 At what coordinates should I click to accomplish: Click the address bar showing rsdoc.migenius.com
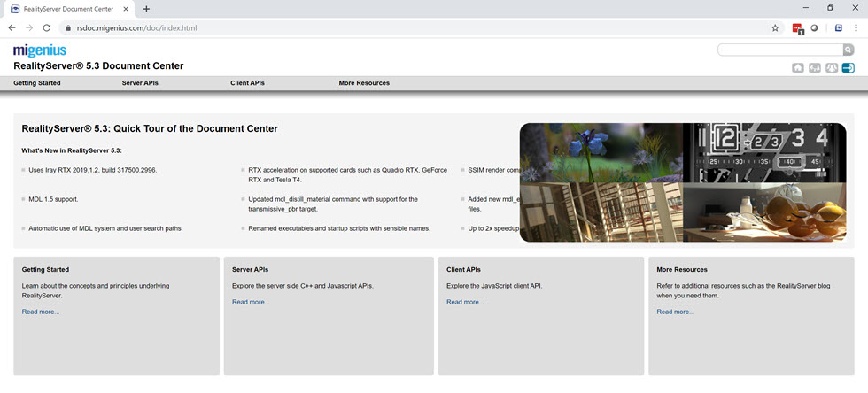415,27
